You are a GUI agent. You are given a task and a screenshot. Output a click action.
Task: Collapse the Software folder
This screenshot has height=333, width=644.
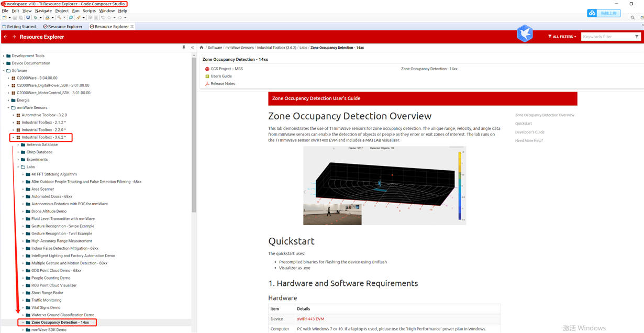[x=4, y=70]
